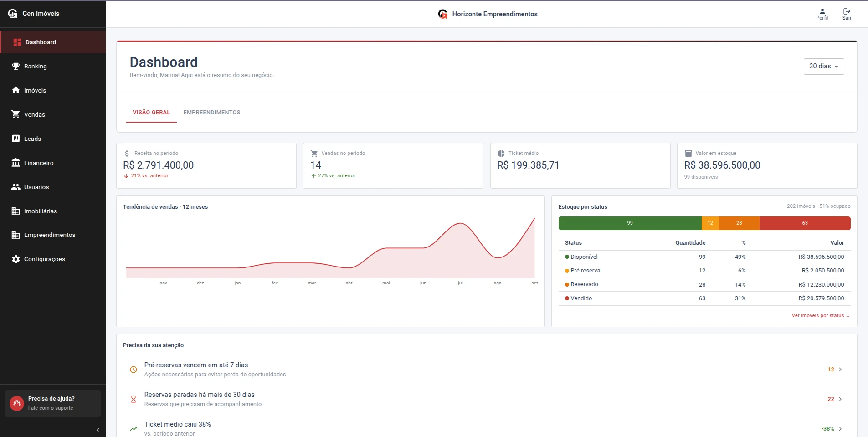
Task: Open Imobiliárias via the building icon
Action: pyautogui.click(x=16, y=211)
